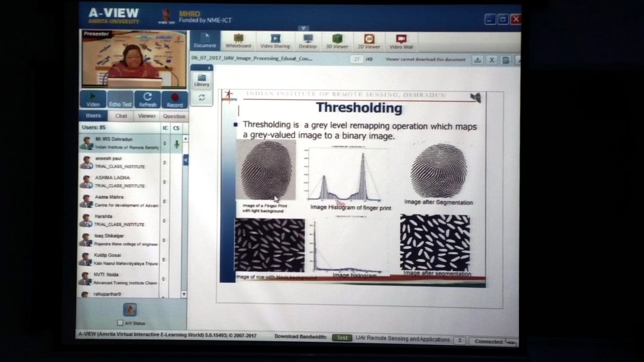Switch to the Chat tab
This screenshot has height=362, width=644.
pos(121,116)
